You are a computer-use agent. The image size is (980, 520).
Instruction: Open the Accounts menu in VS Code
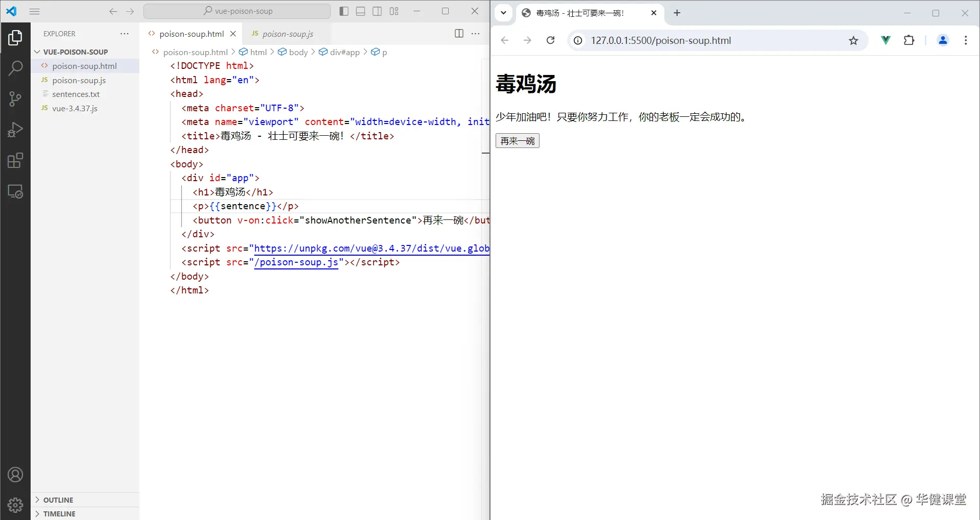15,475
